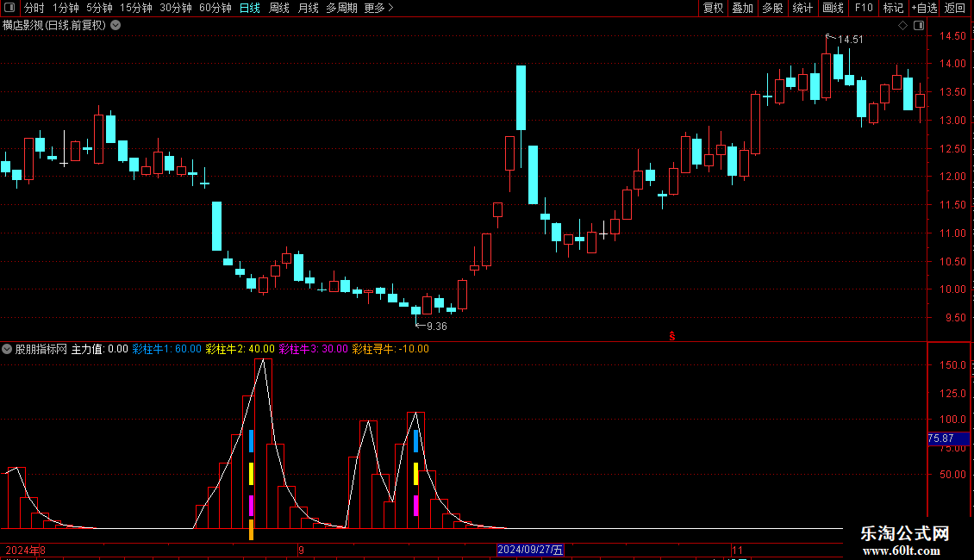Switch to the 日线 daily chart
The height and width of the screenshot is (560, 974).
tap(250, 8)
